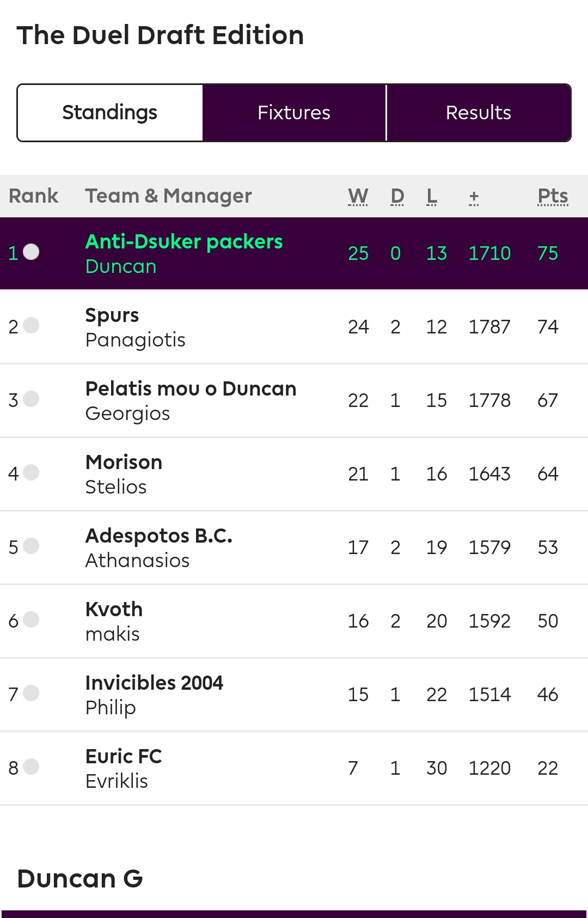Click the rank dot next to Kvoth

tap(31, 619)
